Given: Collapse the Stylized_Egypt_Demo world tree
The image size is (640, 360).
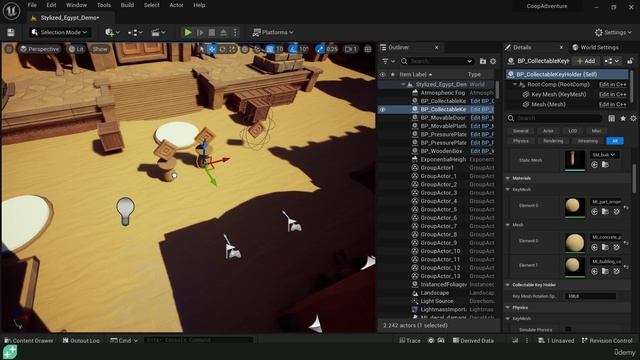Looking at the screenshot, I should pyautogui.click(x=403, y=84).
